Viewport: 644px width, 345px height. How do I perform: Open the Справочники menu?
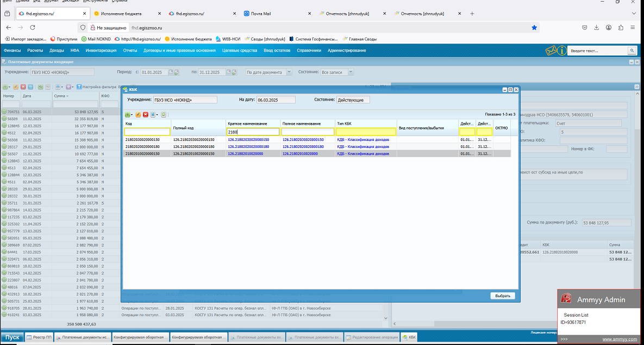click(x=309, y=51)
